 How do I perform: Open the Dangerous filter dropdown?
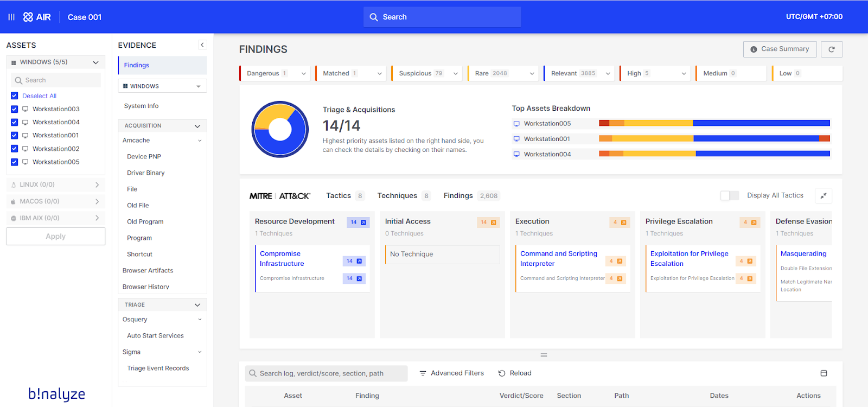303,73
